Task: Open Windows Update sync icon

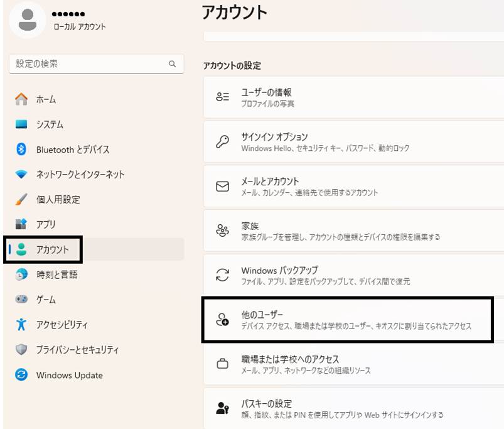Action: pyautogui.click(x=21, y=374)
